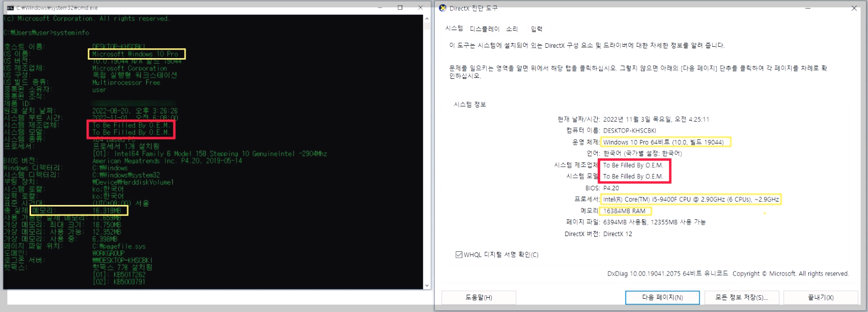Click the cmd scrollbar up arrow

point(427,19)
